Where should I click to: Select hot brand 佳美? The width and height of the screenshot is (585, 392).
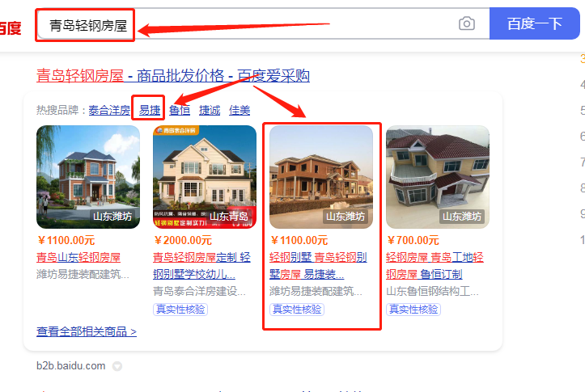click(240, 110)
